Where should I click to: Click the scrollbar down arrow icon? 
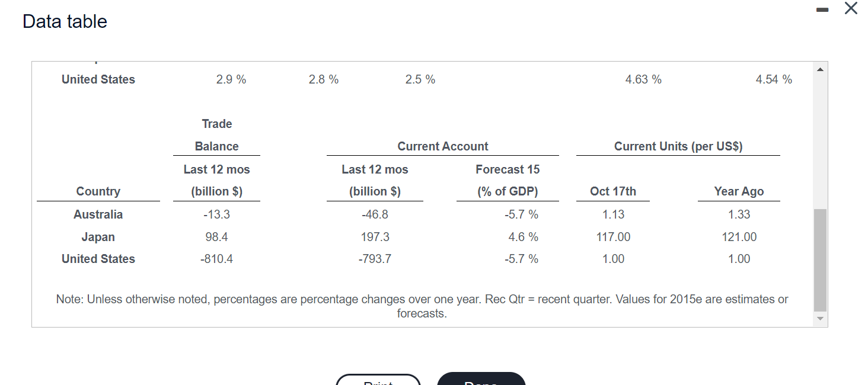point(819,319)
